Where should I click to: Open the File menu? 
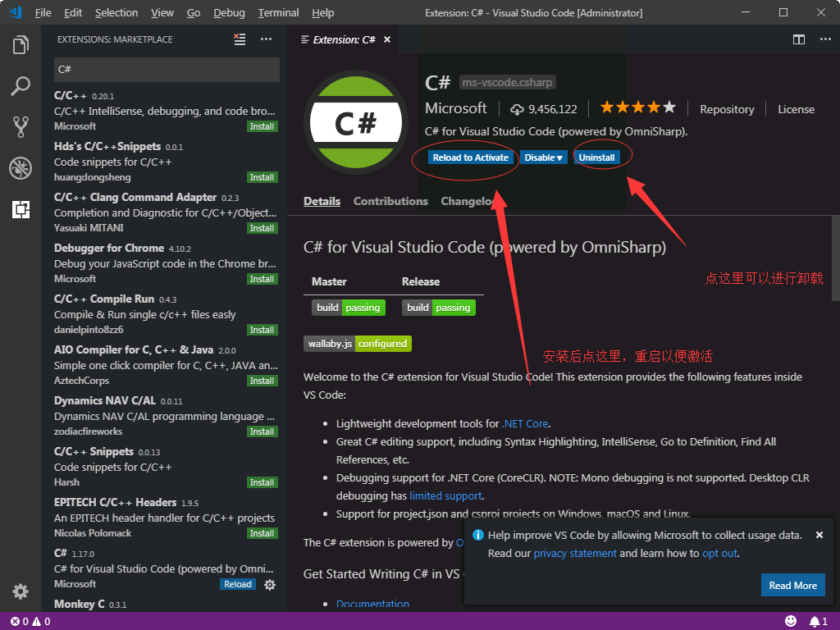[43, 12]
